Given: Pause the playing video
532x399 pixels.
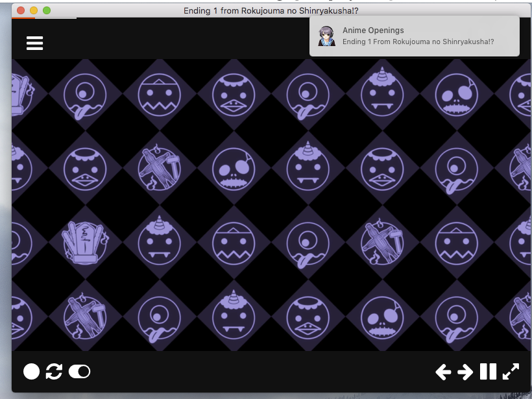Looking at the screenshot, I should (489, 372).
